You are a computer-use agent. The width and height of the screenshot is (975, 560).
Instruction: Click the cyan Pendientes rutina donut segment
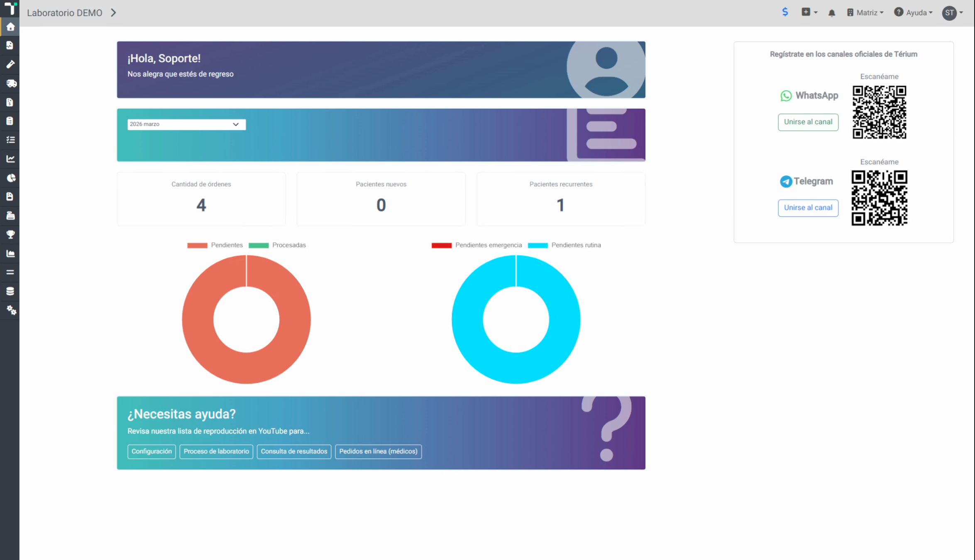click(x=516, y=369)
